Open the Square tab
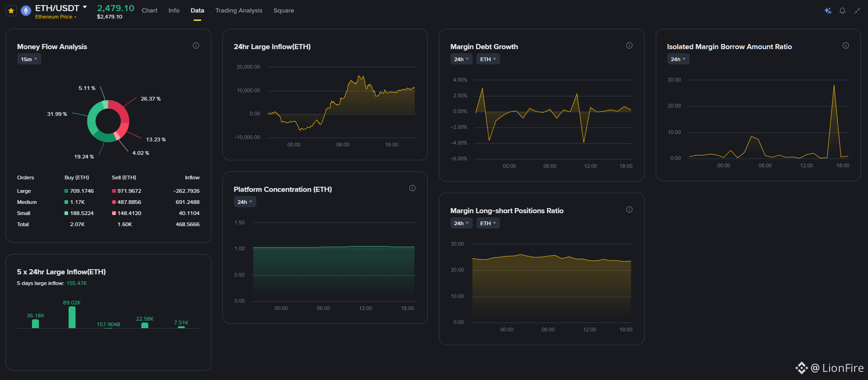Image resolution: width=868 pixels, height=380 pixels. click(284, 11)
